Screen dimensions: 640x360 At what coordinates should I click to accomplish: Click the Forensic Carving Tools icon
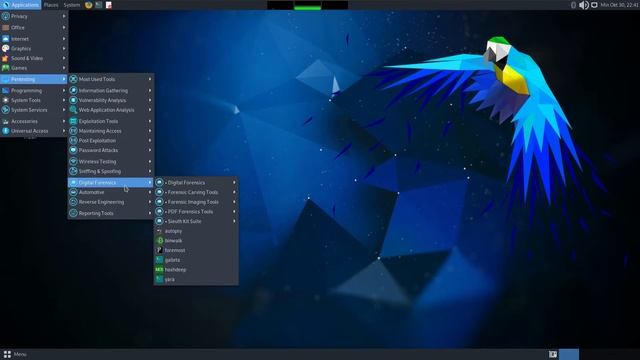pos(160,192)
